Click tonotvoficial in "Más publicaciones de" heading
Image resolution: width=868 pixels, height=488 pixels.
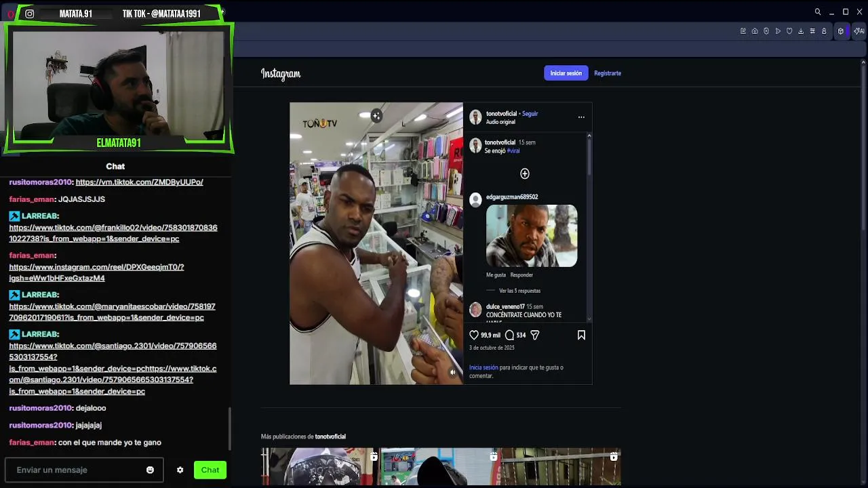pyautogui.click(x=330, y=436)
